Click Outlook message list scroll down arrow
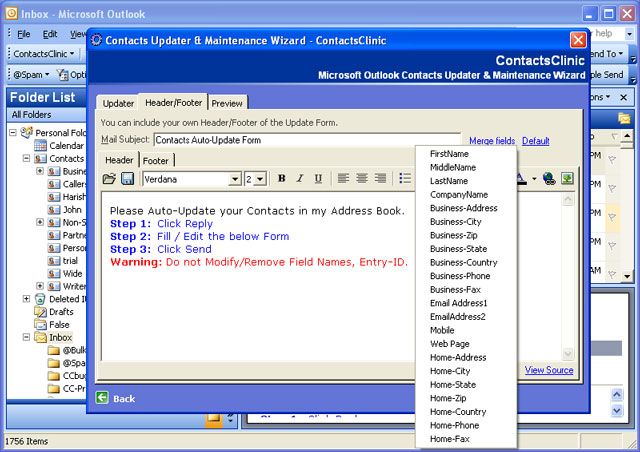The width and height of the screenshot is (640, 452). [627, 276]
